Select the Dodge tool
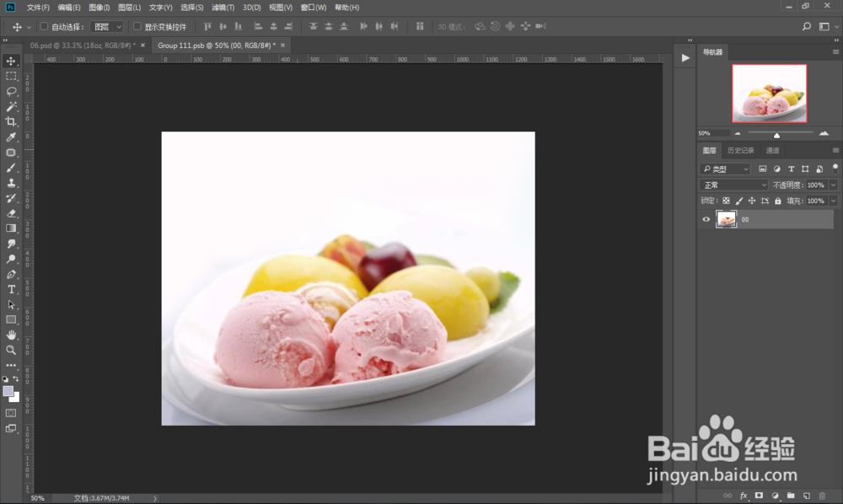 [x=11, y=259]
